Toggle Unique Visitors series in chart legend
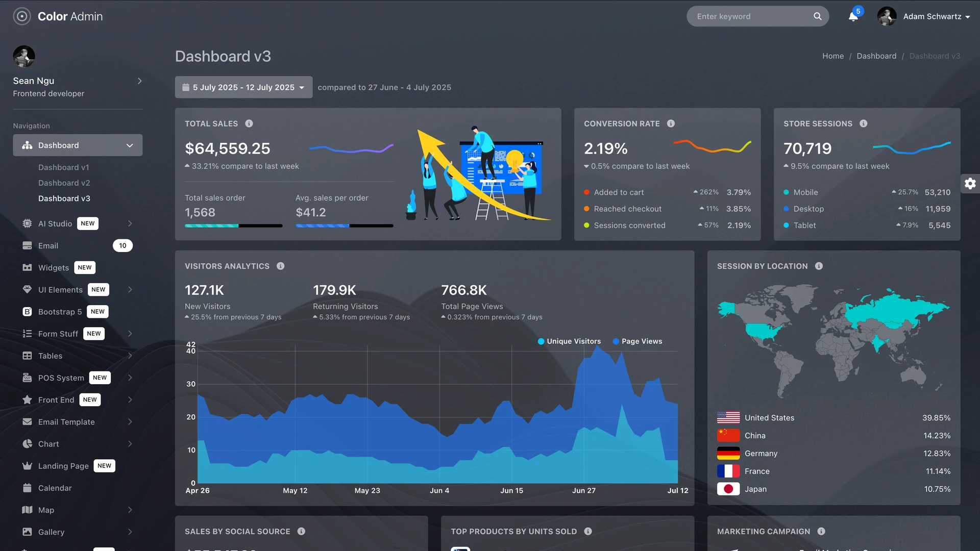 pyautogui.click(x=569, y=341)
